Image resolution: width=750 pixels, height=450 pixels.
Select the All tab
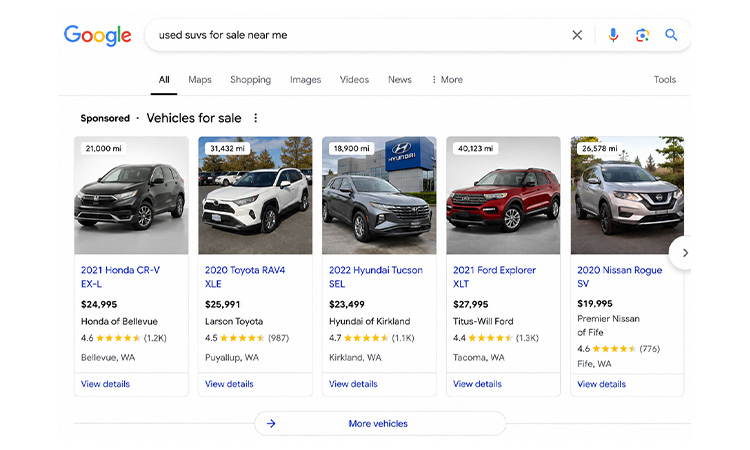[x=164, y=79]
